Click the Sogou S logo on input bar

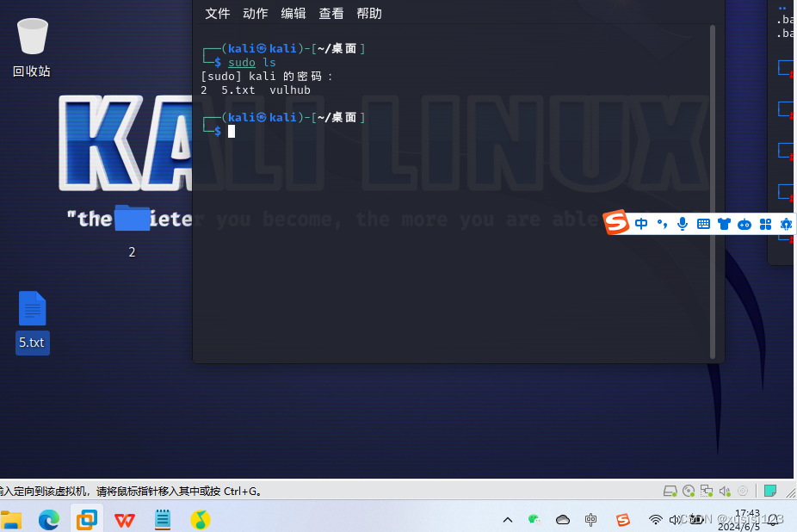point(616,222)
